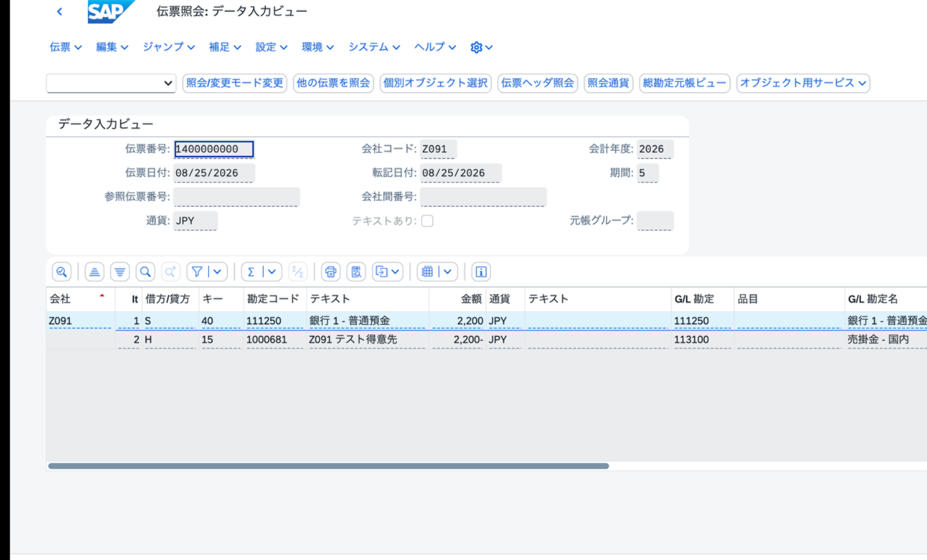Open the filter options dropdown arrow

click(x=218, y=271)
